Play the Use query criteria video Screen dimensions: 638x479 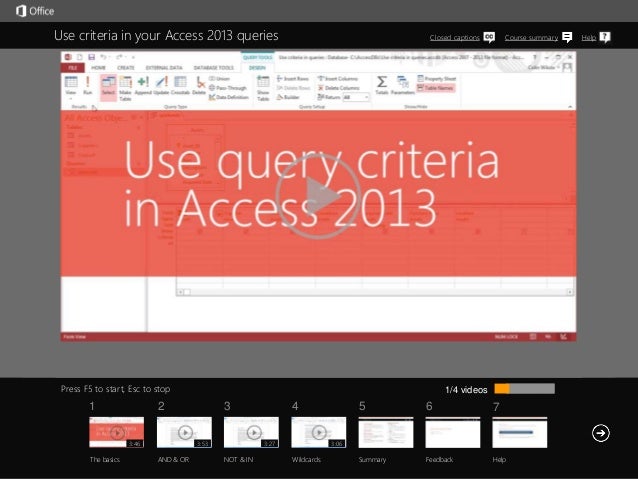click(318, 196)
